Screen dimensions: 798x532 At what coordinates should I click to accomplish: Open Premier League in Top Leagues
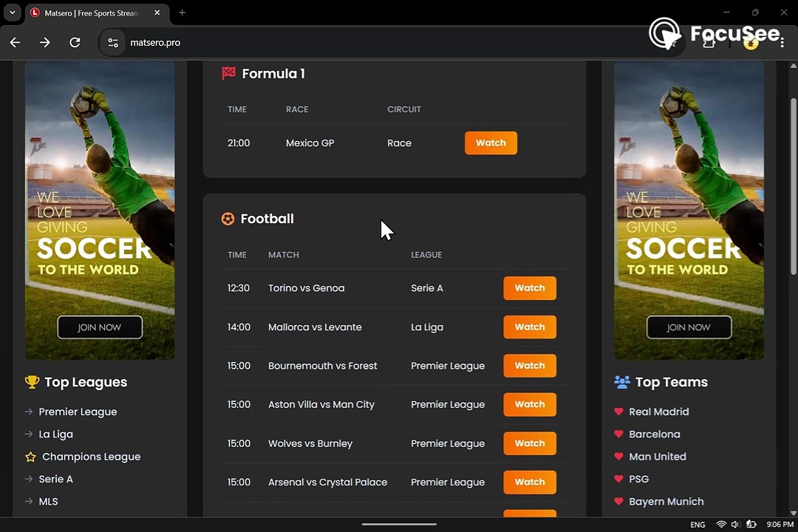click(x=78, y=412)
